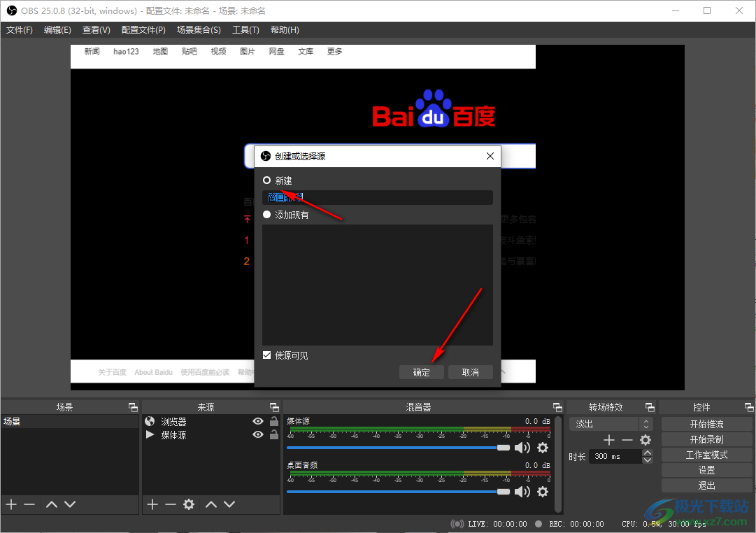
Task: Select the 新建 radio option
Action: [266, 180]
